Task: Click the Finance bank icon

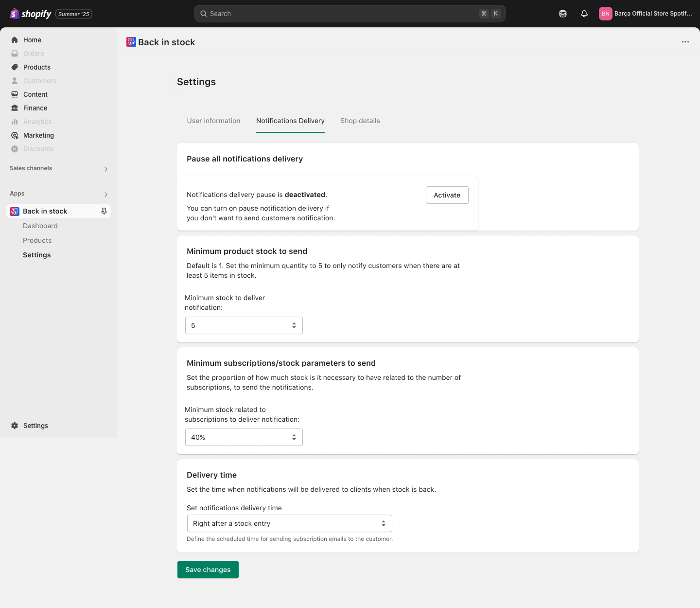Action: pos(15,108)
